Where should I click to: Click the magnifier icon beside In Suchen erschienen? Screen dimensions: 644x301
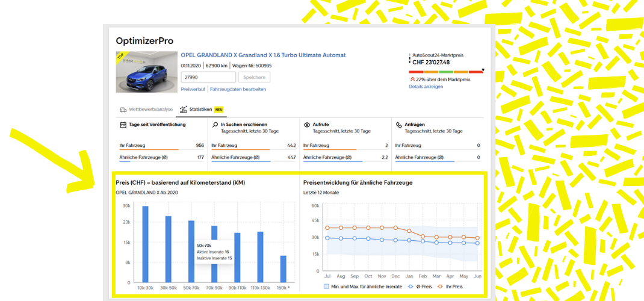click(215, 125)
